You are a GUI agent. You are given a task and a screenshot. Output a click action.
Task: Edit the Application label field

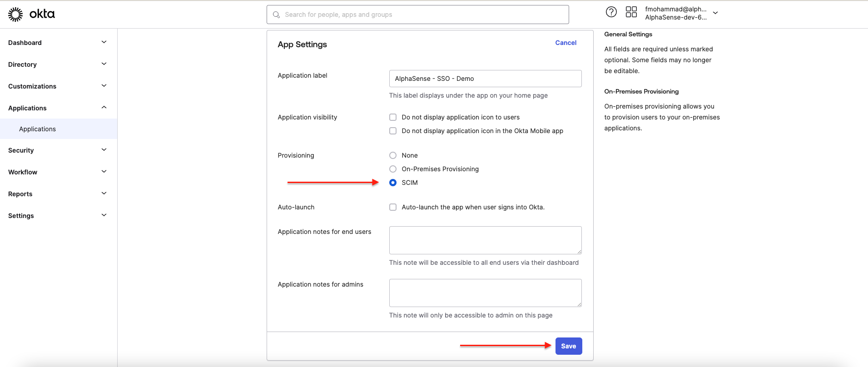pyautogui.click(x=485, y=79)
